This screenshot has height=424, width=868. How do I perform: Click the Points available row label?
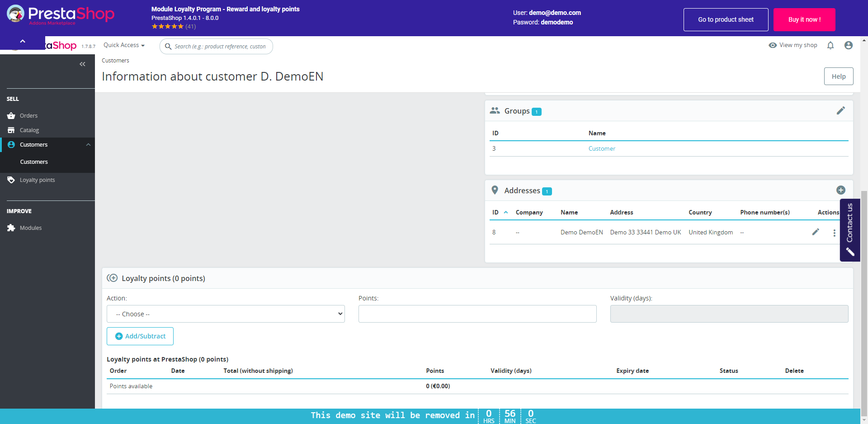click(131, 386)
